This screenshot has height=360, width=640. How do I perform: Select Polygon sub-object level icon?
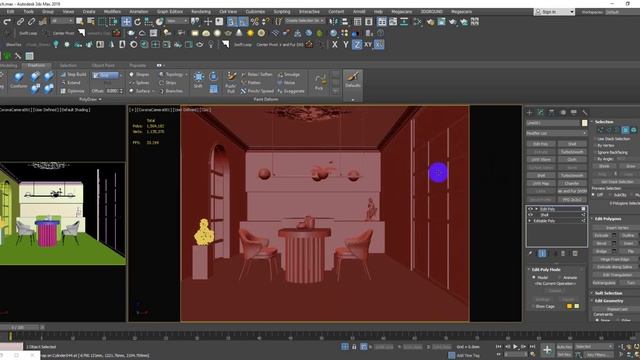click(625, 130)
